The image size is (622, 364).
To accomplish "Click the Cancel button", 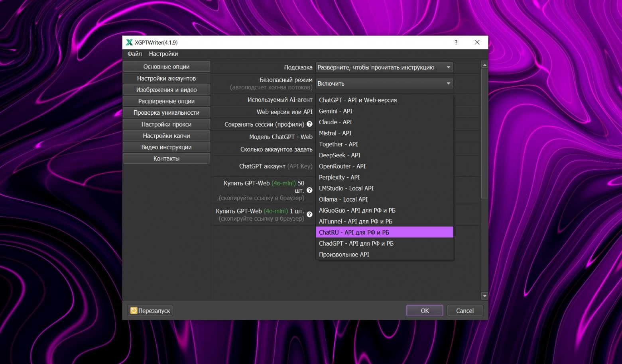I will click(465, 311).
